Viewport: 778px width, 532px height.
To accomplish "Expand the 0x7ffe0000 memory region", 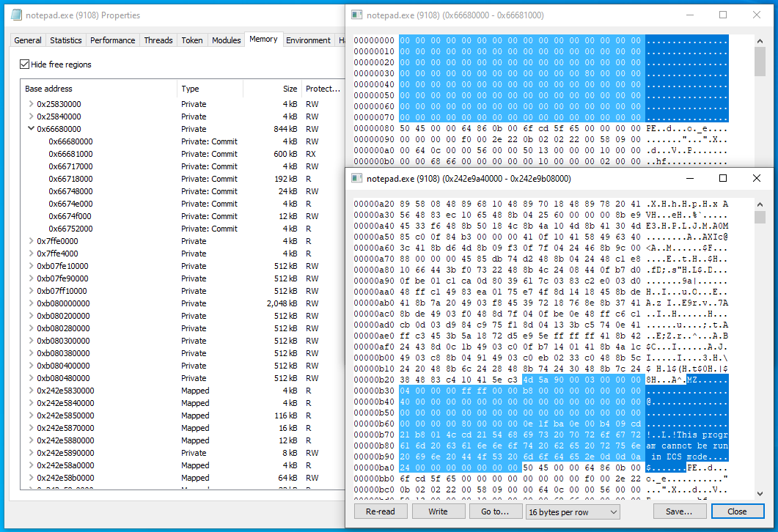I will pyautogui.click(x=31, y=241).
